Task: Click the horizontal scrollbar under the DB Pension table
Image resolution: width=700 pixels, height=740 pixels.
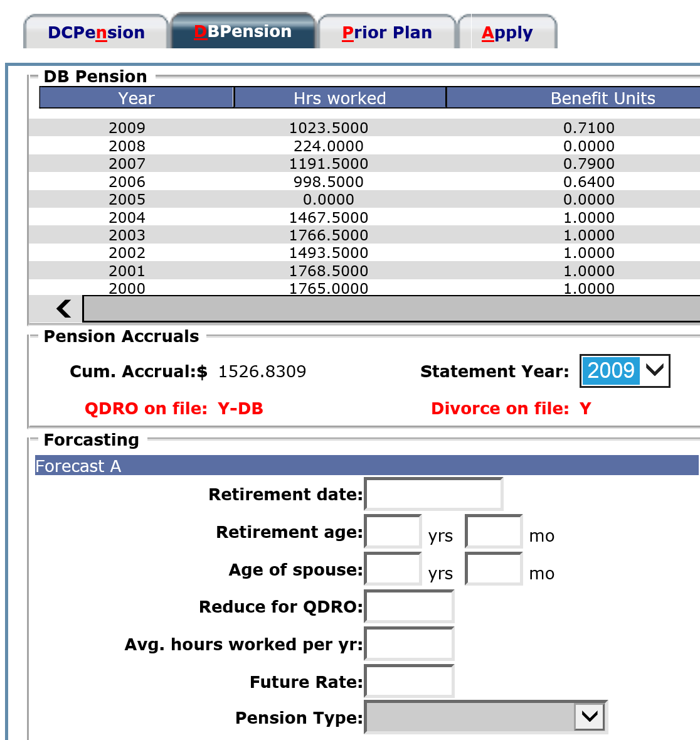Action: [389, 309]
